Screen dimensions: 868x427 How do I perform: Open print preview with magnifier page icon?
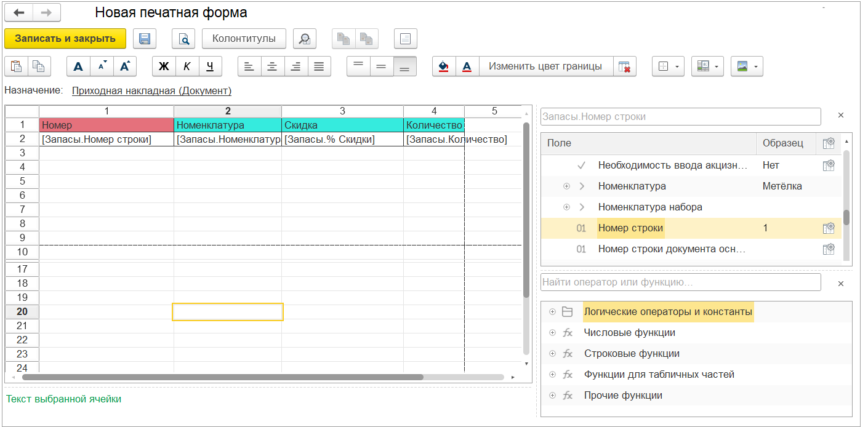coord(183,39)
